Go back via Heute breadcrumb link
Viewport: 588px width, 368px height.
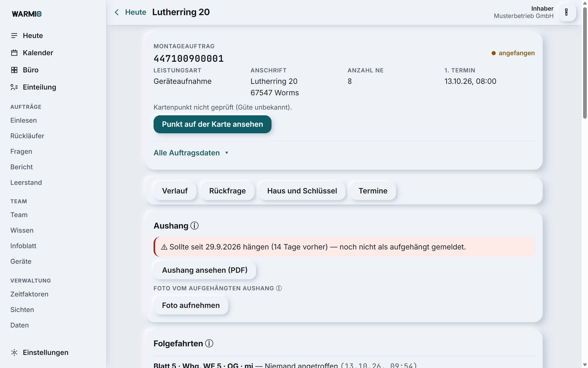136,12
